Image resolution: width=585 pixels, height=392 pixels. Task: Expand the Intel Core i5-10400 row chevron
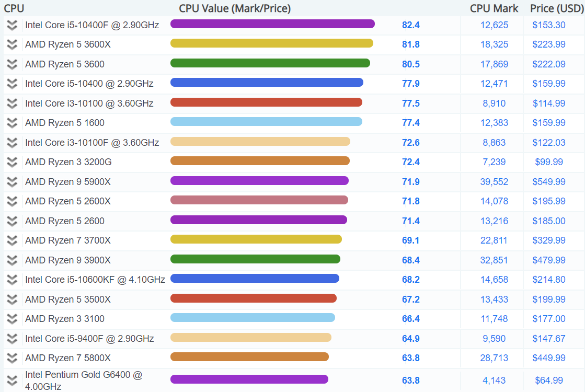pos(12,84)
